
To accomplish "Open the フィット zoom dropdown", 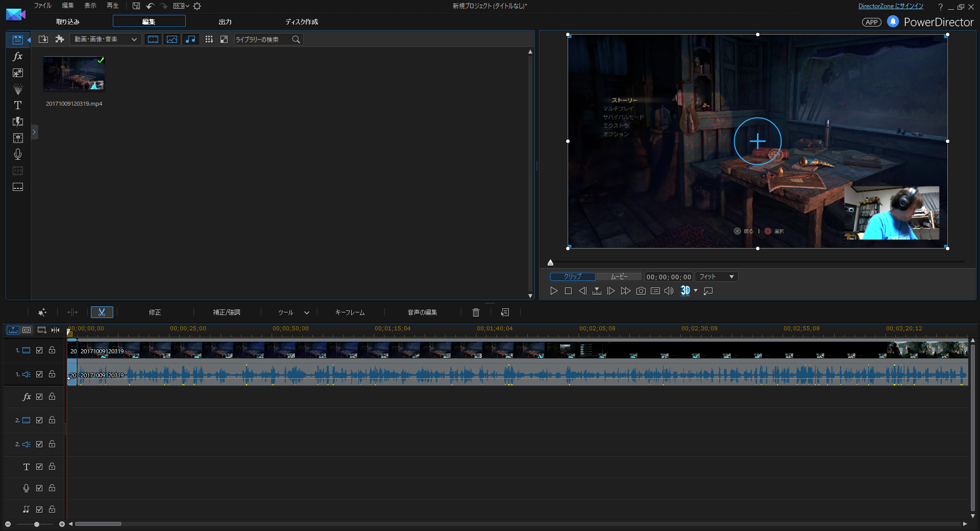I will pyautogui.click(x=717, y=277).
